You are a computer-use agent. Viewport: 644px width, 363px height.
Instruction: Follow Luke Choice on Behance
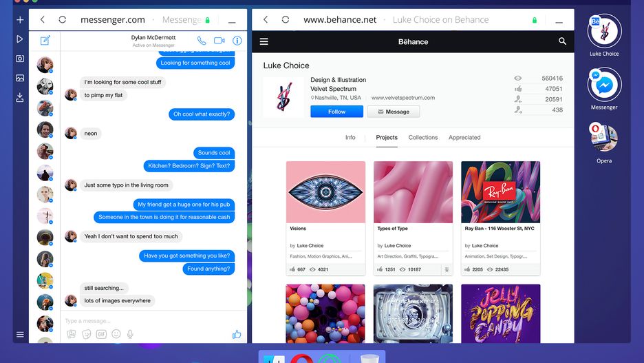[336, 112]
